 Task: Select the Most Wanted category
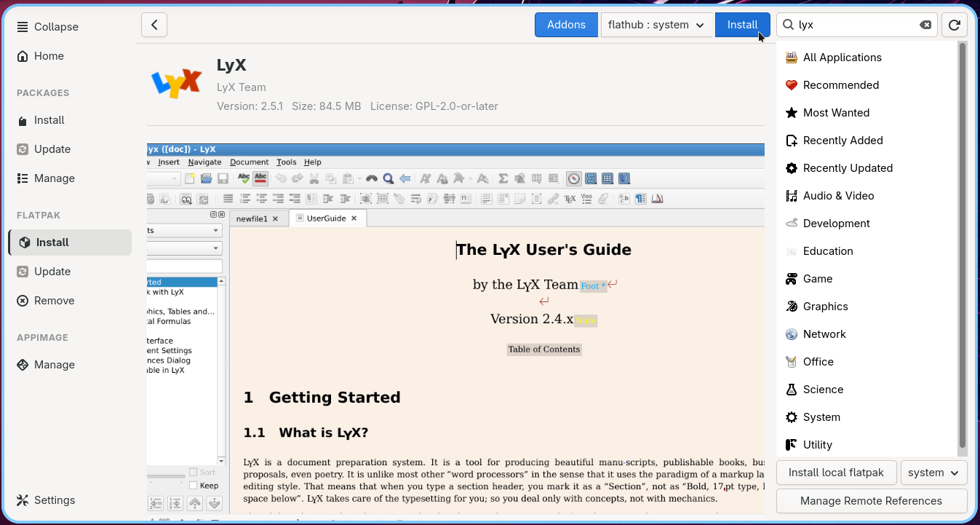(x=867, y=113)
